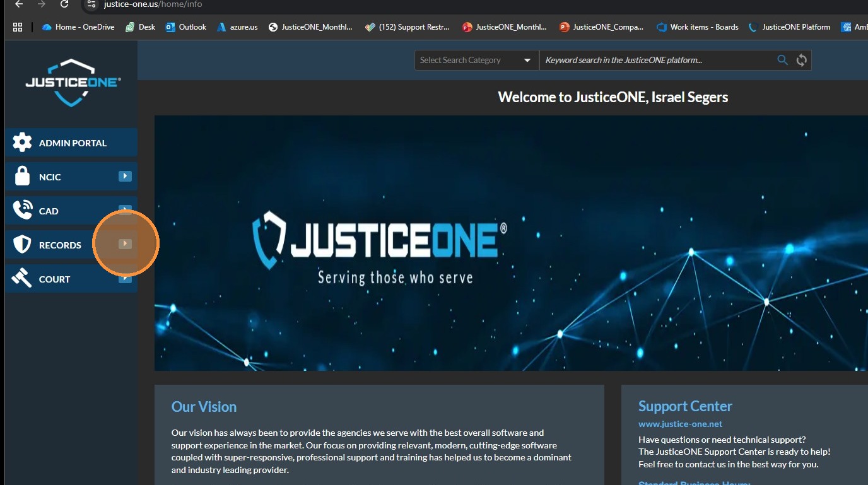Image resolution: width=868 pixels, height=485 pixels.
Task: Open the Outlook bookmark
Action: click(x=186, y=27)
